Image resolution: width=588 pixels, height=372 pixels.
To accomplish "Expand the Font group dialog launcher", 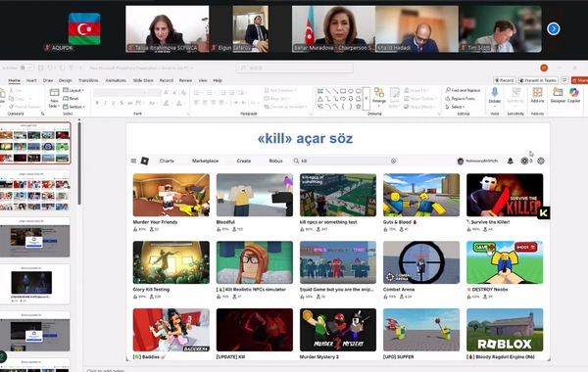I will [188, 114].
